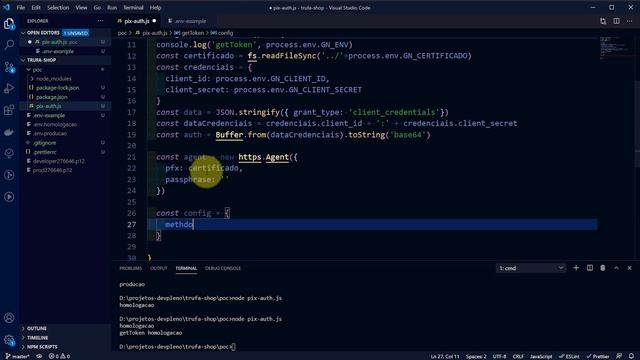
Task: Maximize the terminal panel with up chevron
Action: point(616,268)
